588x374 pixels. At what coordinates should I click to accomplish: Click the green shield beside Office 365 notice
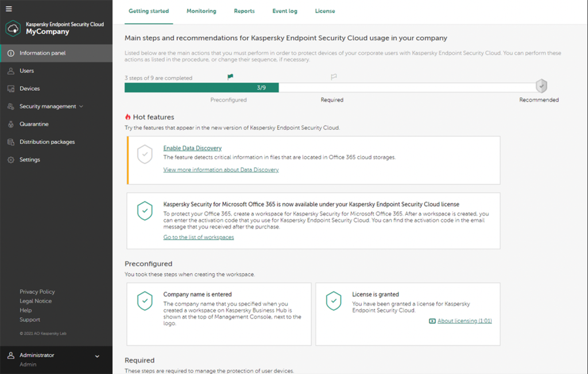click(145, 211)
